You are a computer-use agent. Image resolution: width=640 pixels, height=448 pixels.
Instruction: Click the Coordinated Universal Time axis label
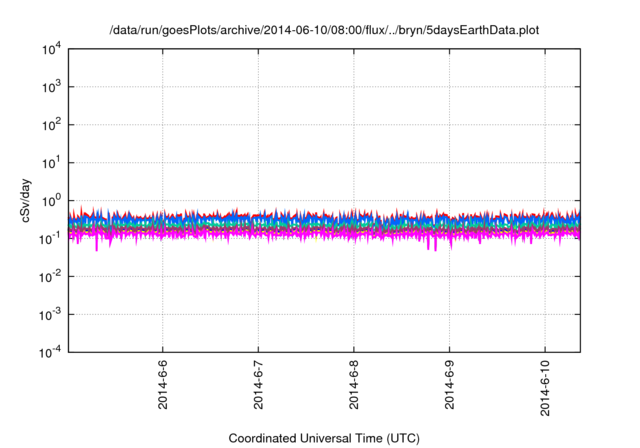pos(324,438)
